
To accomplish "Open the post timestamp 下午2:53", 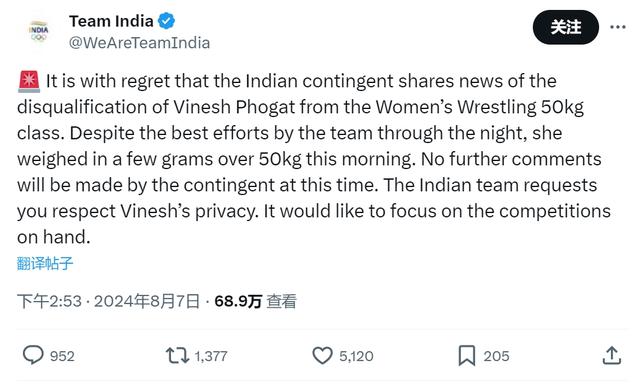I will click(x=49, y=302).
